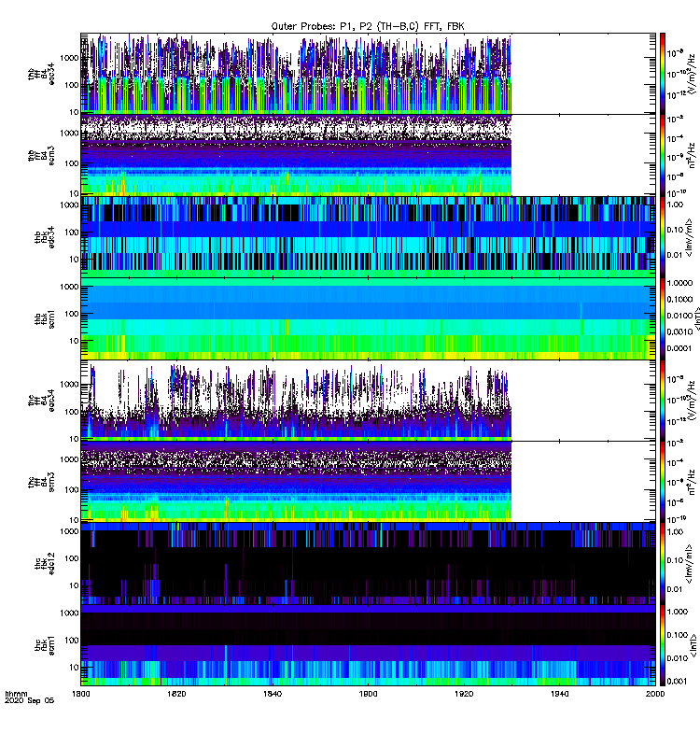Click the color bar for thb fff scm3 panel
Viewport: 700px width, 747px height.
662,155
